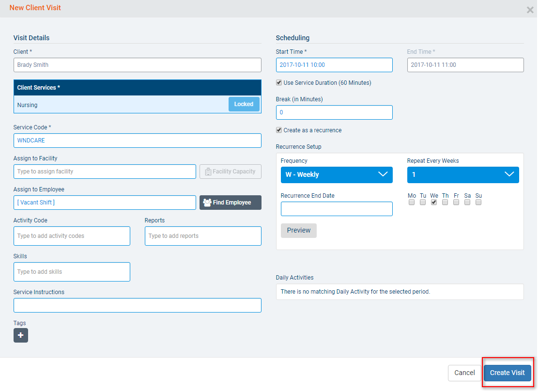Click the Service Instructions text field
539x392 pixels.
[x=137, y=305]
